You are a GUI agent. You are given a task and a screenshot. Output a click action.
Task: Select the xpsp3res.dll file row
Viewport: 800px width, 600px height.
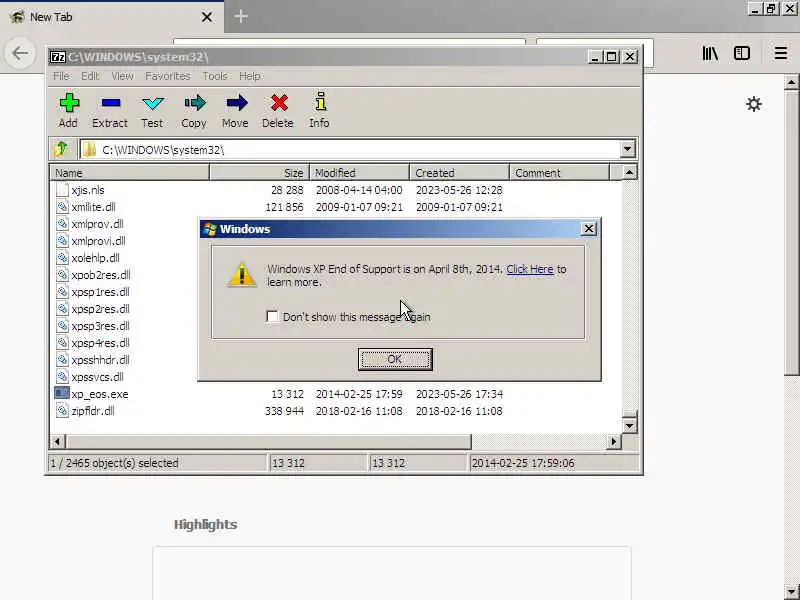pos(101,326)
